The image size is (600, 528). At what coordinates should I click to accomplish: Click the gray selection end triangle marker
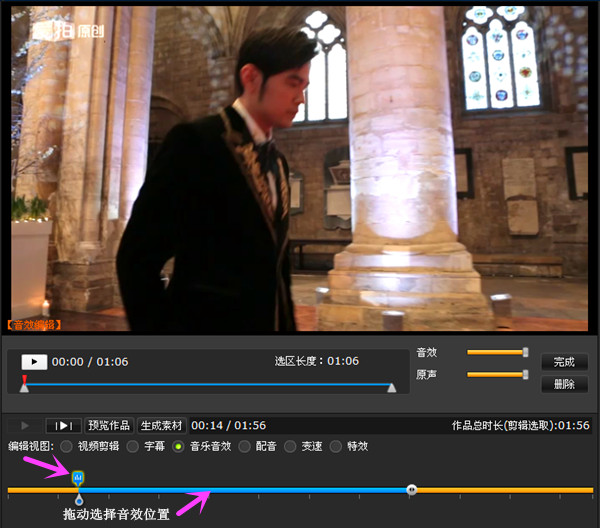pos(392,387)
